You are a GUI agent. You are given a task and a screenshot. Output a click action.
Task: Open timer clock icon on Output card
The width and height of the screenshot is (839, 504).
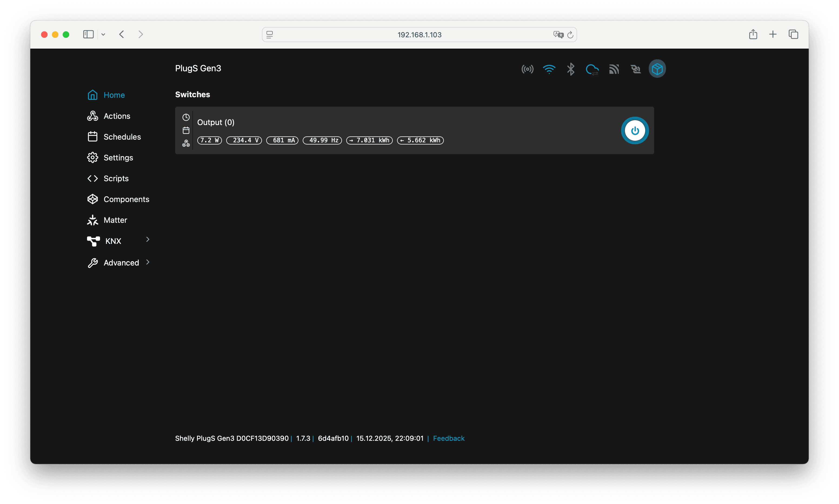click(186, 117)
